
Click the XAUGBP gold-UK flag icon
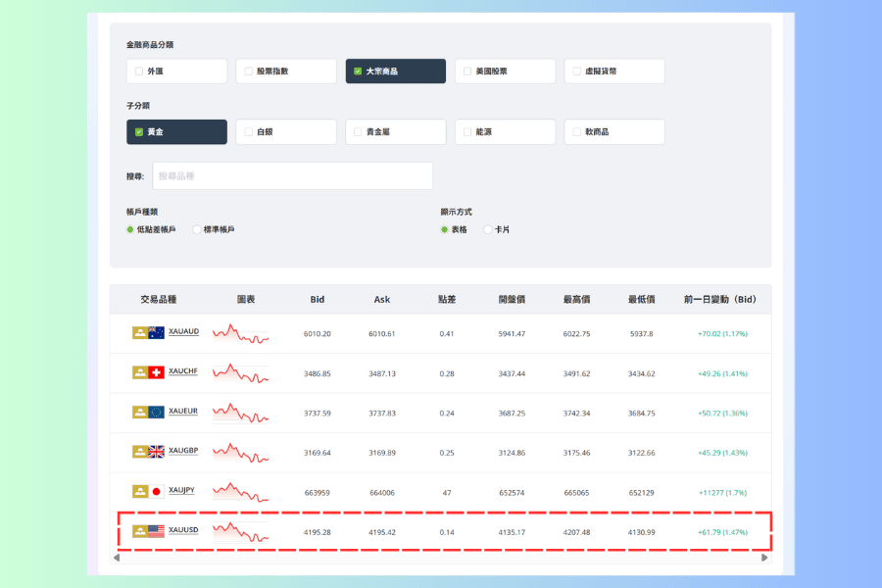tap(149, 452)
